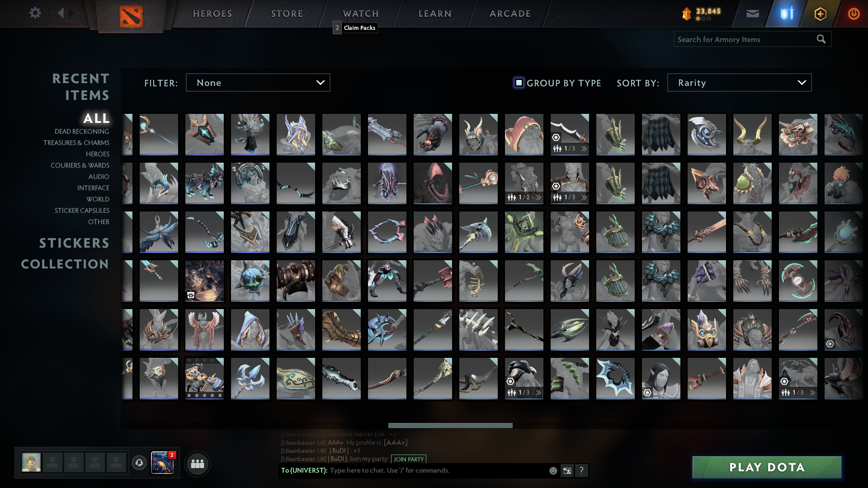The image size is (868, 488).
Task: Open the party group icon button
Action: [198, 464]
